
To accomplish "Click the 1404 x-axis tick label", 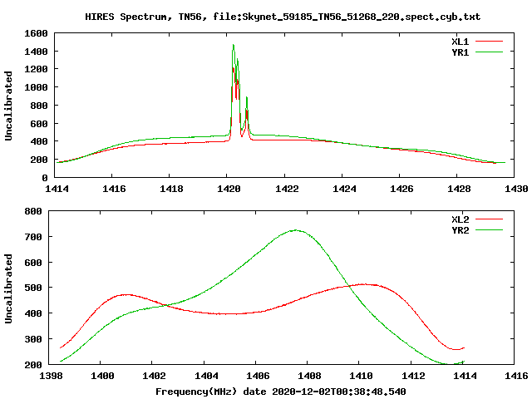I will point(206,376).
